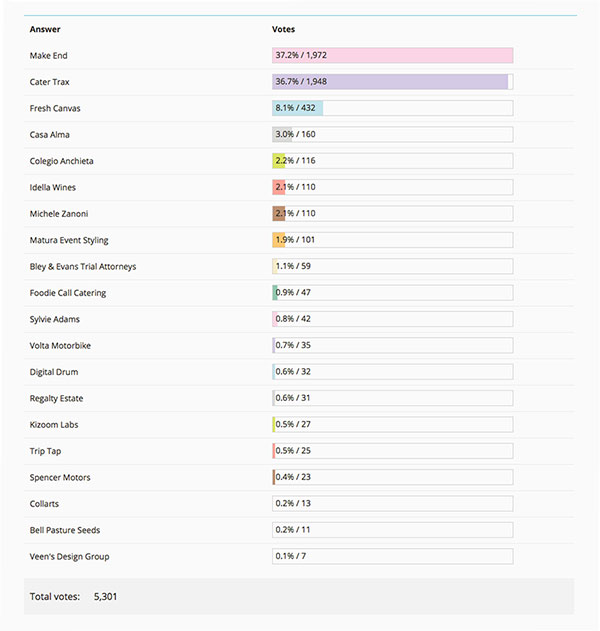Click the Trip Tap vote bar

[x=392, y=451]
